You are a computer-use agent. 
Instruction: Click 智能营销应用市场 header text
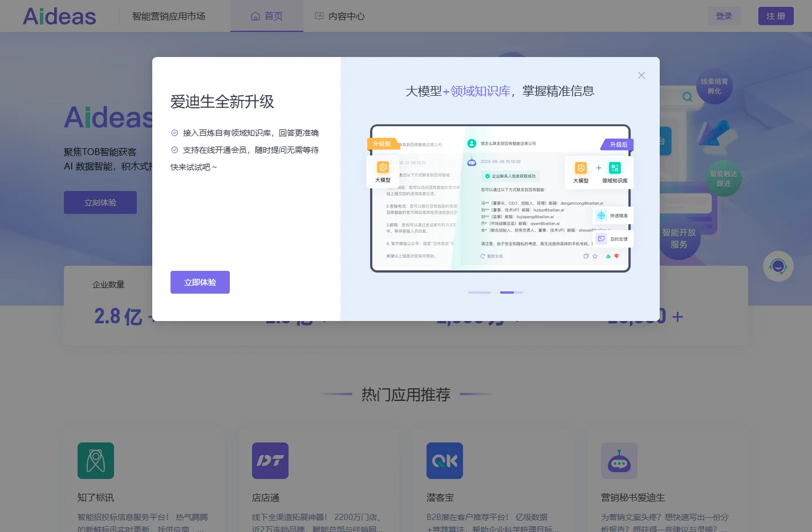coord(169,16)
